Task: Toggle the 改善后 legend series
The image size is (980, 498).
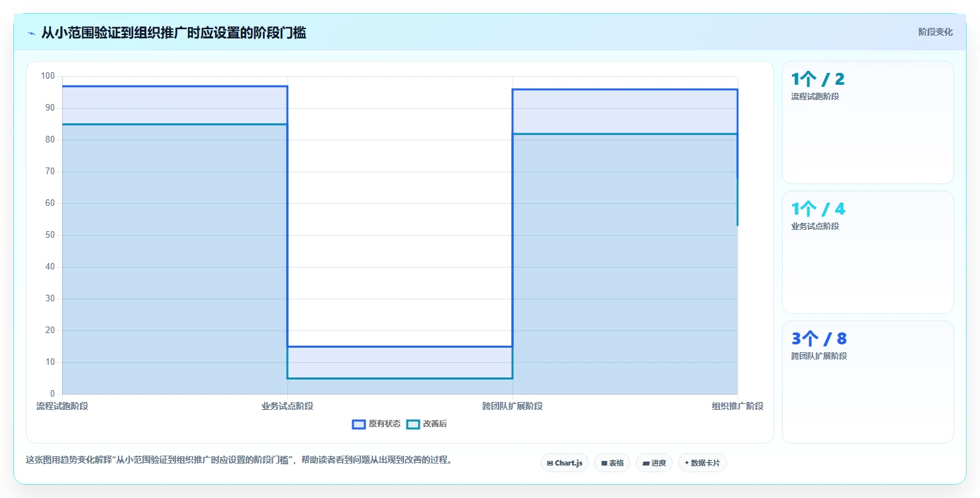Action: (426, 424)
